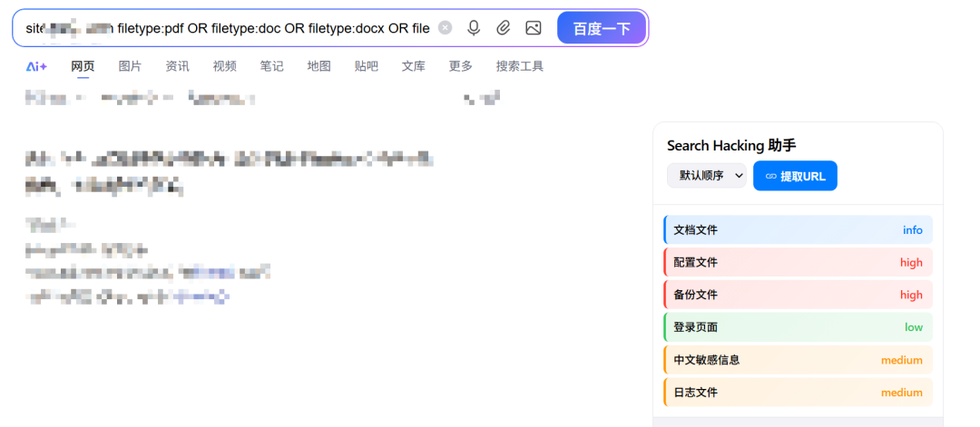Clear the search query with the X icon
Viewport: 980px width, 427px height.
(x=445, y=27)
